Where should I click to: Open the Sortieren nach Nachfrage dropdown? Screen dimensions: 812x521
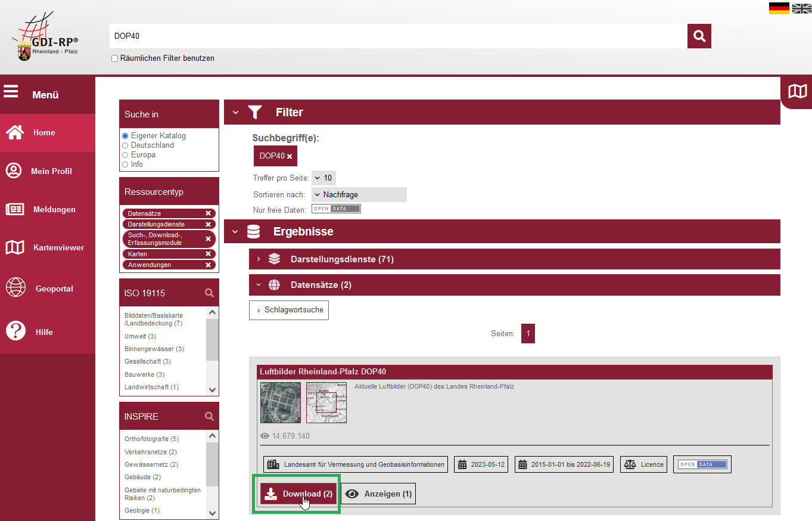coord(359,194)
